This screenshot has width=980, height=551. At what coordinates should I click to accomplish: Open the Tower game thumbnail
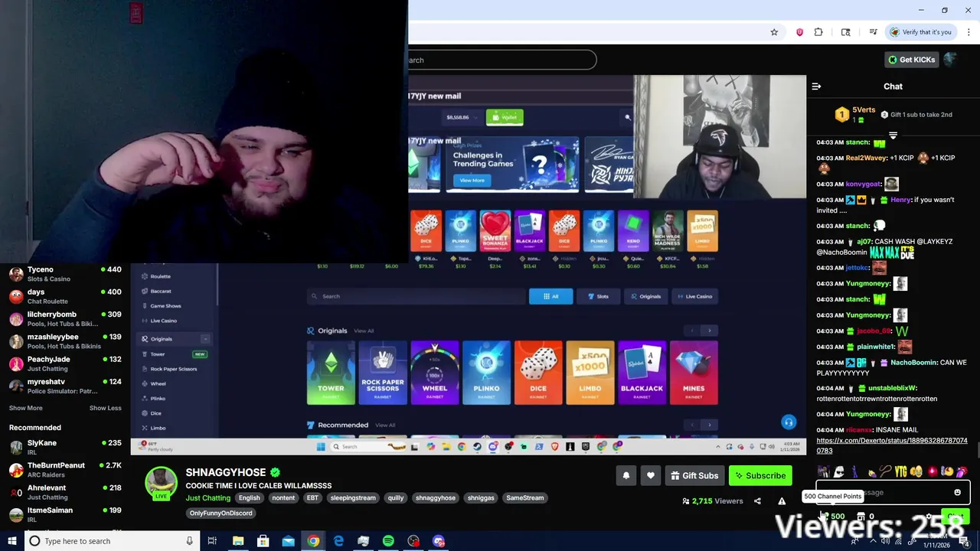coord(331,373)
